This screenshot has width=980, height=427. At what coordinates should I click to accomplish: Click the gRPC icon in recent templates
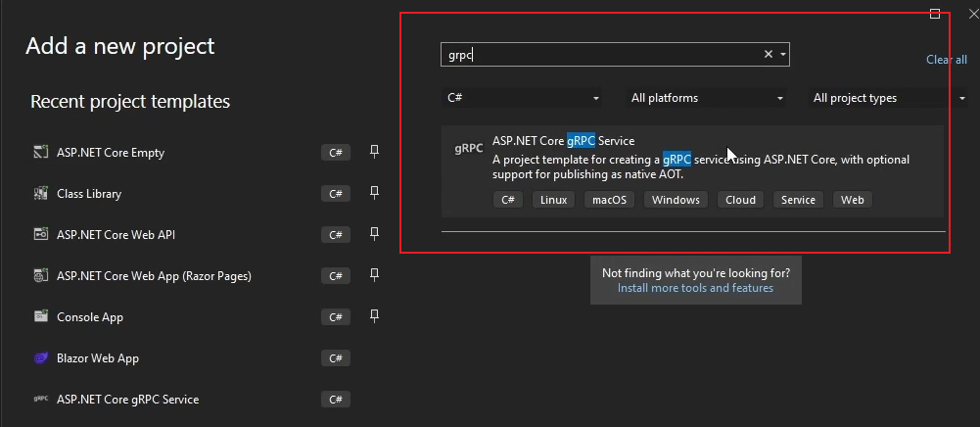tap(40, 399)
